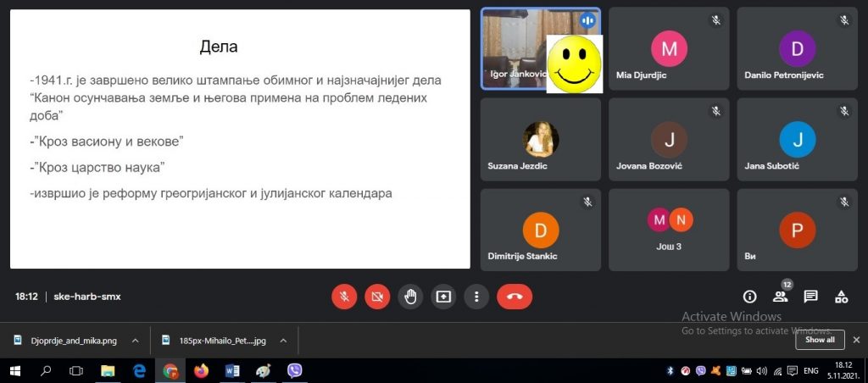Select Mia Djurdjic's participant tile
The image size is (868, 383).
(x=668, y=48)
